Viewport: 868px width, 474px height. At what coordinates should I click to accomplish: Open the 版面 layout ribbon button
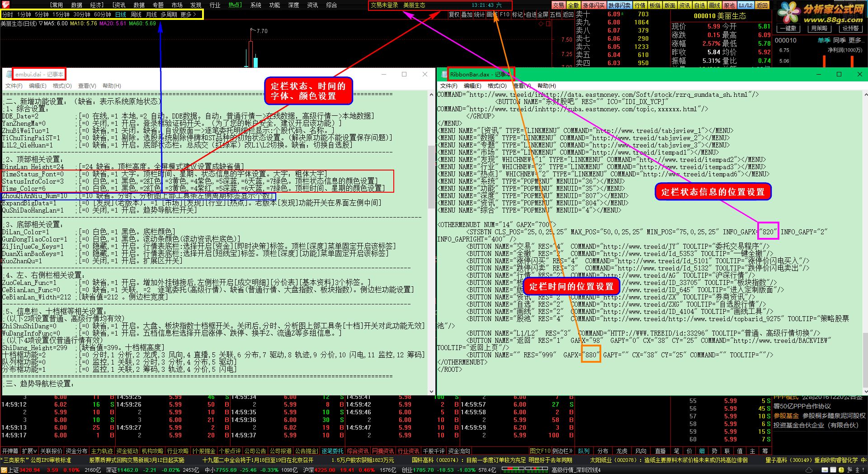point(670,5)
